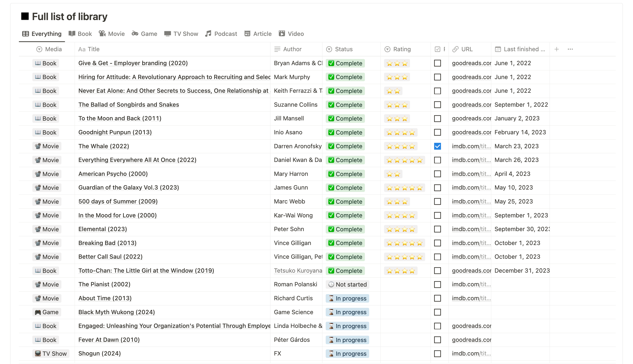633x364 pixels.
Task: Open the three-dots column options menu
Action: tap(570, 49)
